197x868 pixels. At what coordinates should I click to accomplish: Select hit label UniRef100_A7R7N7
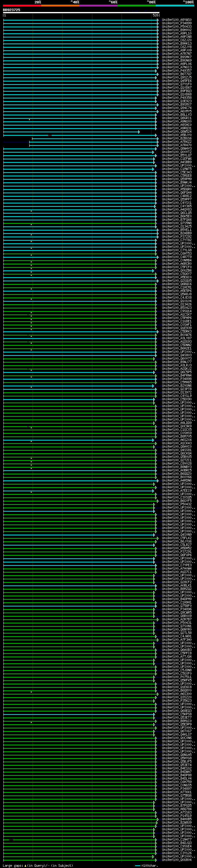(177, 54)
